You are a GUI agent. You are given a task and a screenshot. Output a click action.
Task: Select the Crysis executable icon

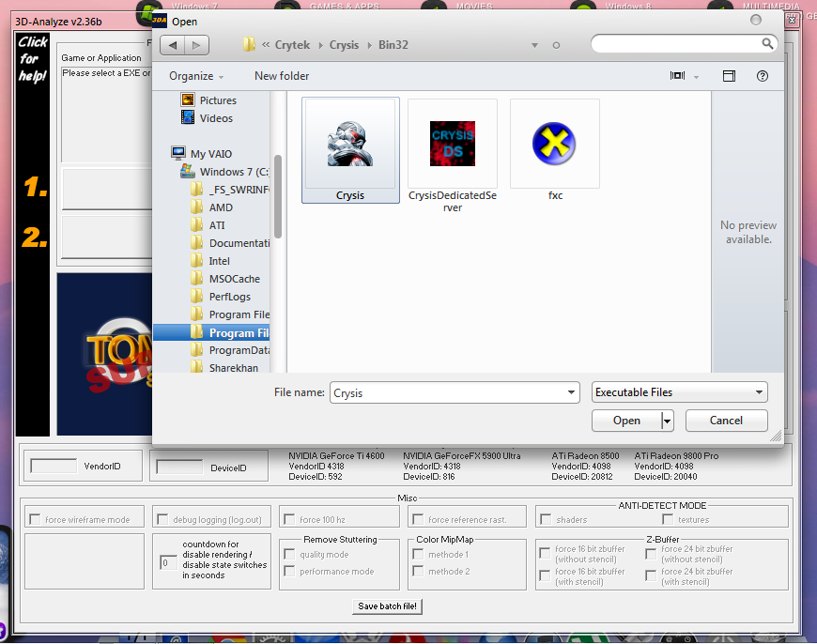[x=350, y=144]
